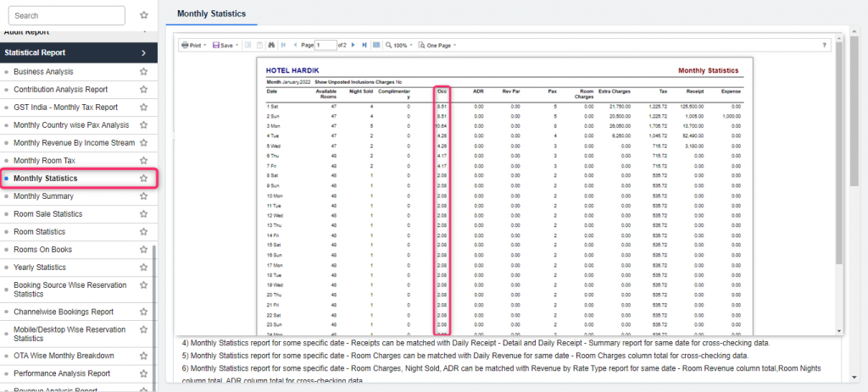Go to the first page of the report

(x=283, y=46)
